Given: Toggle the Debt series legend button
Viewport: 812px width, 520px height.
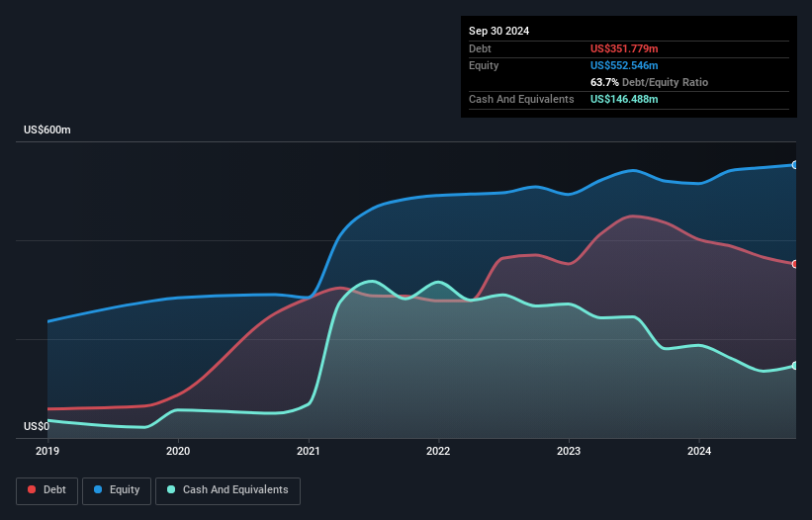Looking at the screenshot, I should pyautogui.click(x=47, y=490).
